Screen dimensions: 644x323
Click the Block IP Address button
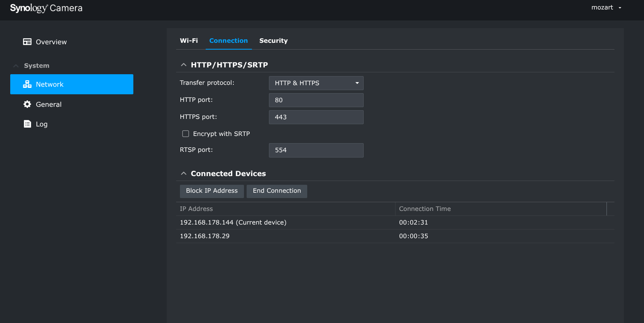(x=212, y=191)
